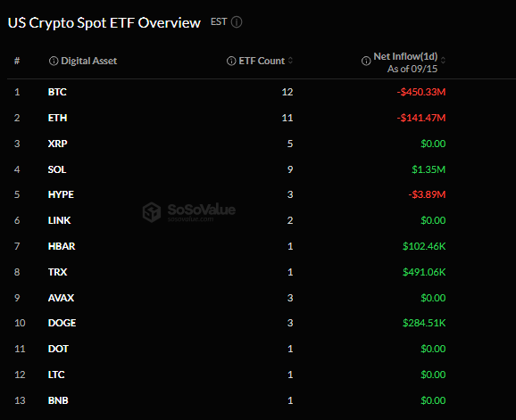Select the TRX digital asset
Screen dimensions: 516x420
pyautogui.click(x=58, y=272)
